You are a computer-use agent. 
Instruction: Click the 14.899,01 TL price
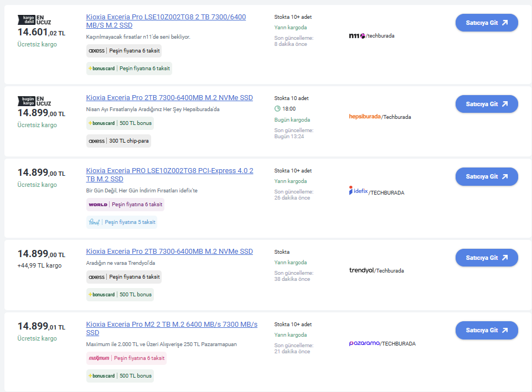click(x=42, y=326)
